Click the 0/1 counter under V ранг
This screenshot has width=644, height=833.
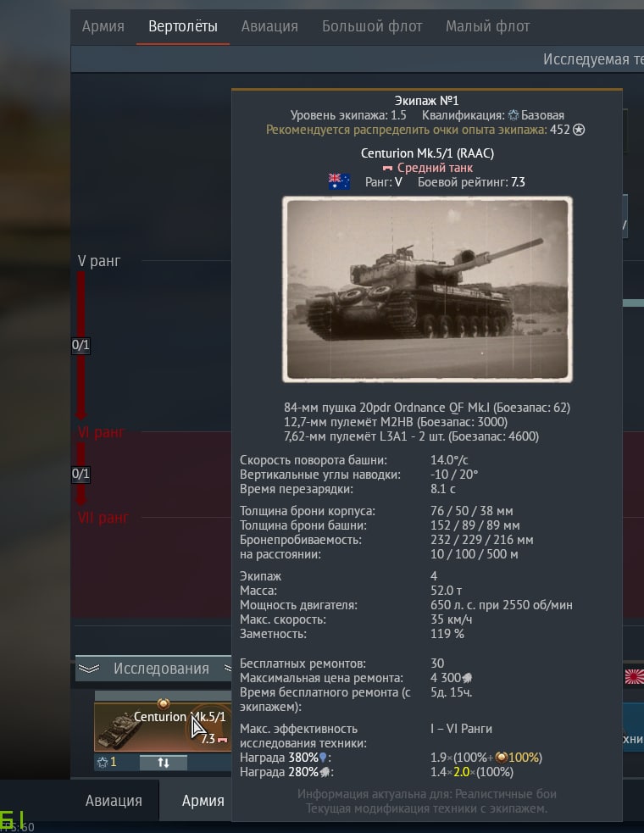click(80, 345)
